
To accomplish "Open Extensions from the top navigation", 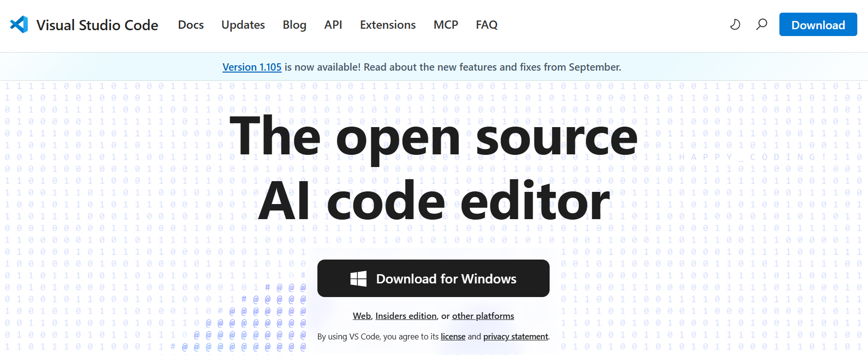I will coord(388,25).
